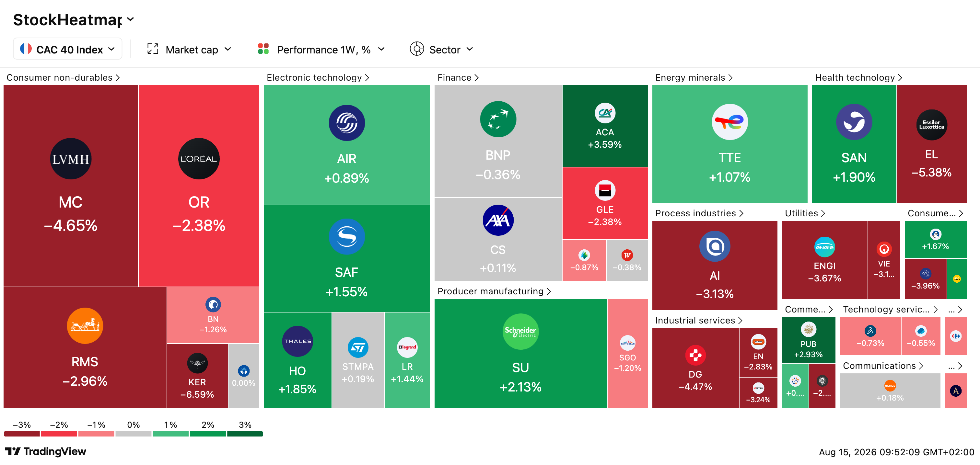The width and height of the screenshot is (980, 465).
Task: Open the Industrial services sector link
Action: click(x=698, y=321)
